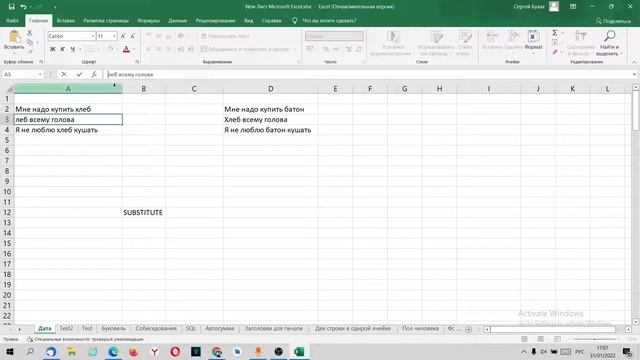Click the accessibility check status bar text

click(x=86, y=339)
